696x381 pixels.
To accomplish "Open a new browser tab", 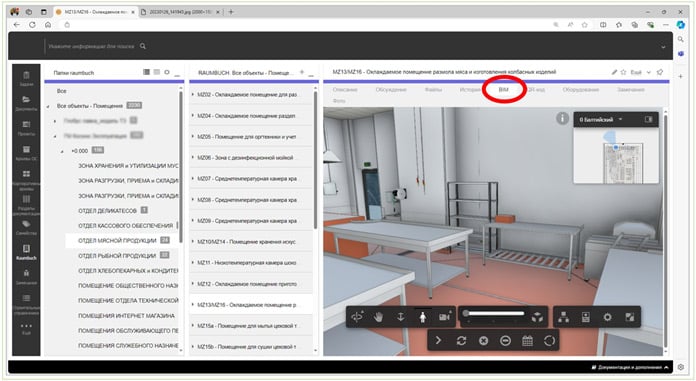I will click(231, 12).
